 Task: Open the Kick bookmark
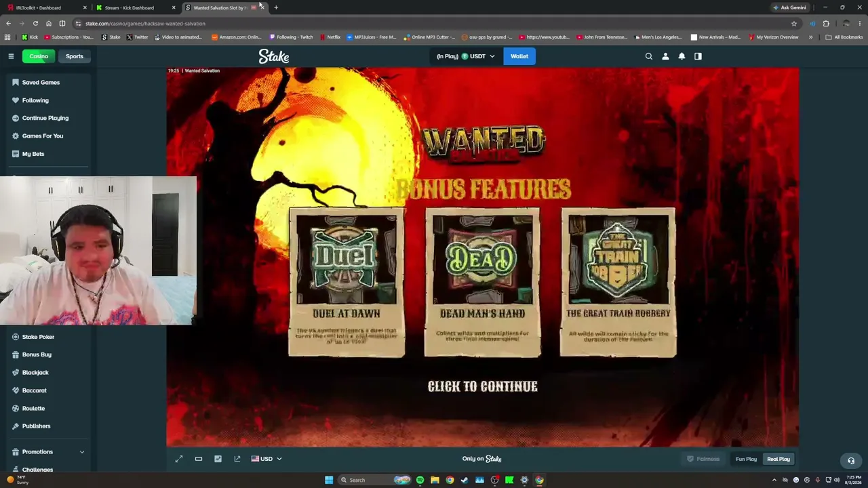tap(30, 37)
